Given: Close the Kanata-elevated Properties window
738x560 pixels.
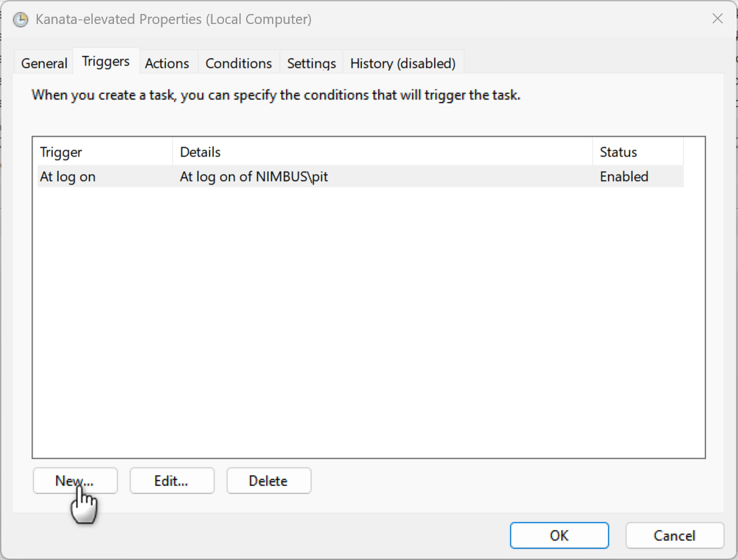Looking at the screenshot, I should point(717,19).
